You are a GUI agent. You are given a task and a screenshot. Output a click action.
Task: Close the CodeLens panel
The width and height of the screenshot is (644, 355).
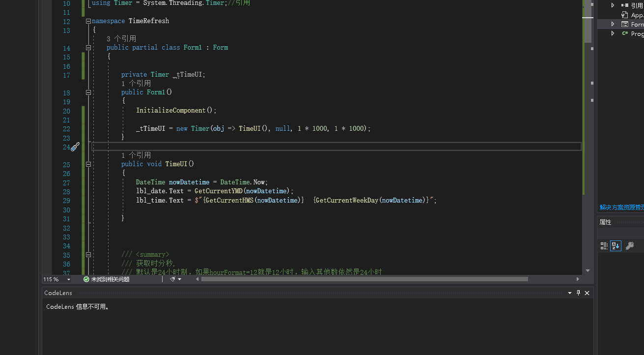[587, 293]
